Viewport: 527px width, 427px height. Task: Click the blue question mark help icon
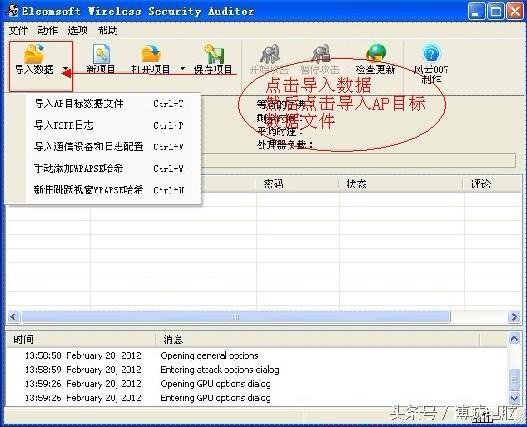[431, 54]
